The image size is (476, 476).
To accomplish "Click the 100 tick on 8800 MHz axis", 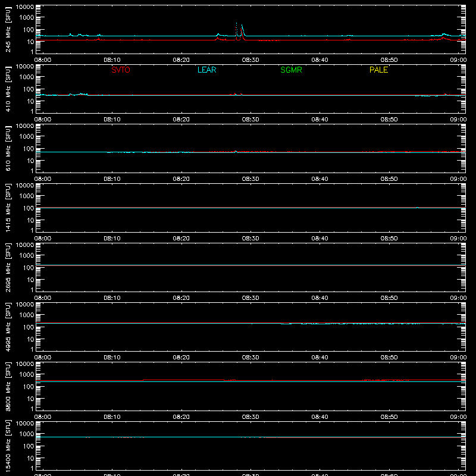I will (29, 387).
